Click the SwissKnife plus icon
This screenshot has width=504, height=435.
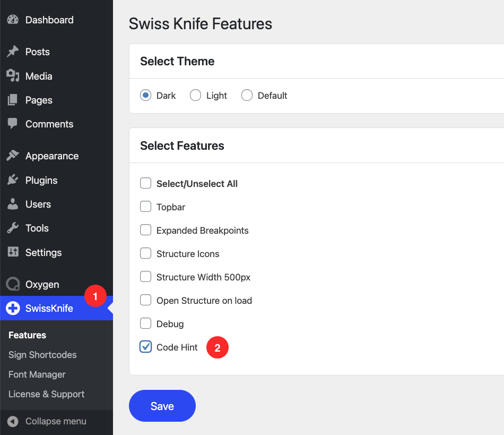click(x=13, y=308)
